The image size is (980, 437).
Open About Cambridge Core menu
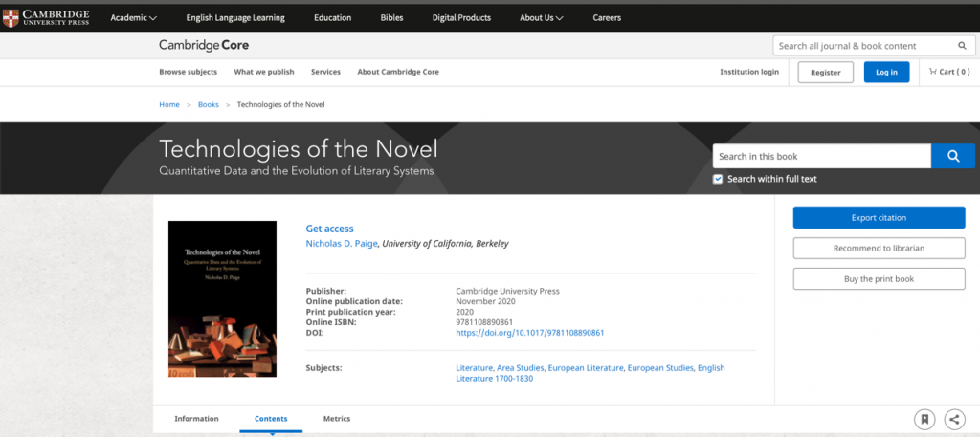(398, 72)
